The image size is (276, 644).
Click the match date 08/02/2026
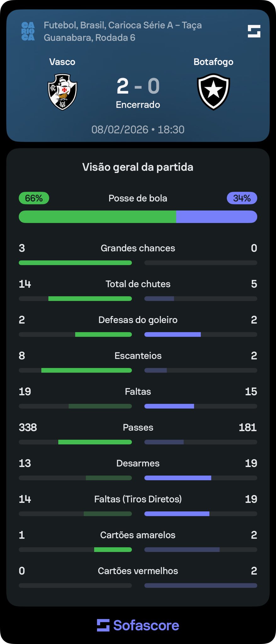[120, 130]
